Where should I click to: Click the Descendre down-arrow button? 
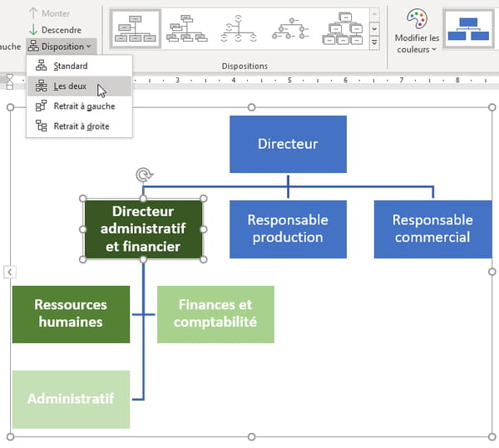pyautogui.click(x=55, y=30)
